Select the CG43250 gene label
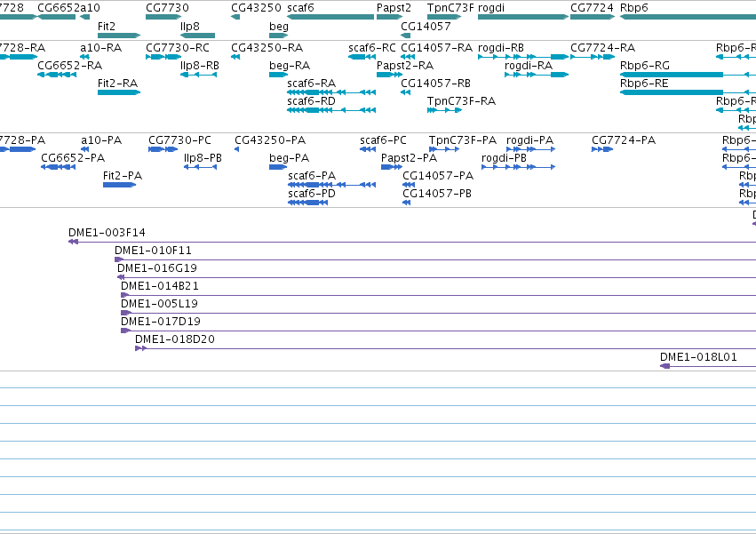The width and height of the screenshot is (756, 534). [256, 8]
